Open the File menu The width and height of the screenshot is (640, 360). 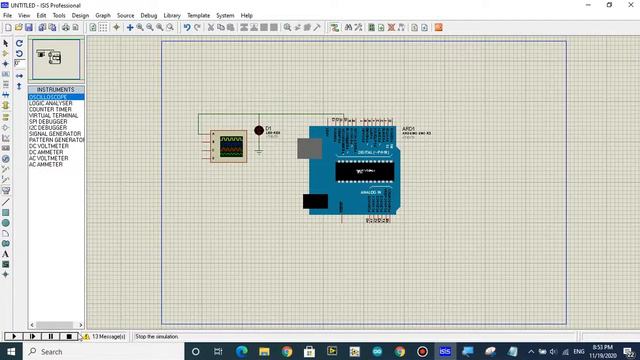pyautogui.click(x=7, y=16)
